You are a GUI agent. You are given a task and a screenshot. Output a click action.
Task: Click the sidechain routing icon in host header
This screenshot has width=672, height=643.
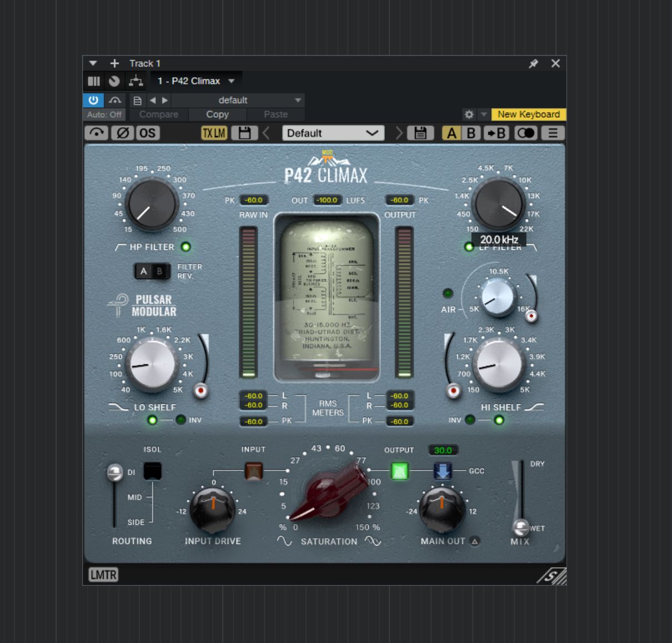point(136,81)
